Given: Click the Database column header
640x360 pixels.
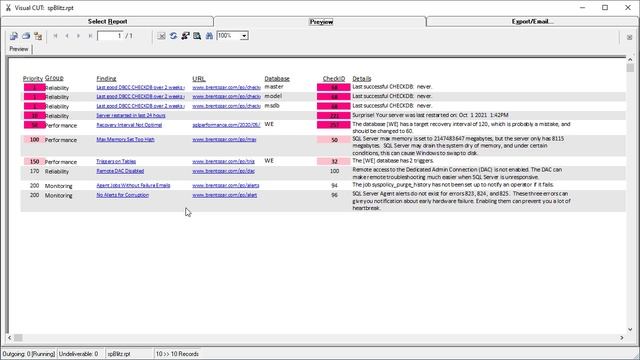Looking at the screenshot, I should 277,78.
